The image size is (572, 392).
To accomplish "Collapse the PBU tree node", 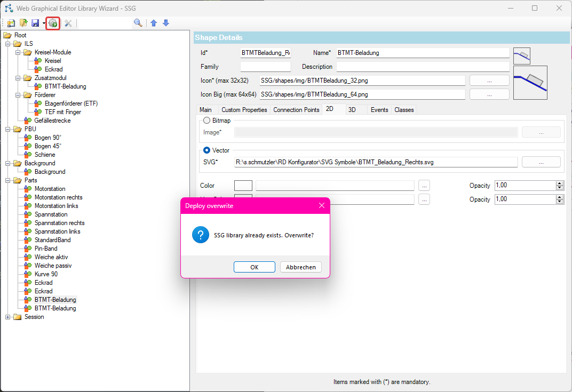I will click(7, 129).
